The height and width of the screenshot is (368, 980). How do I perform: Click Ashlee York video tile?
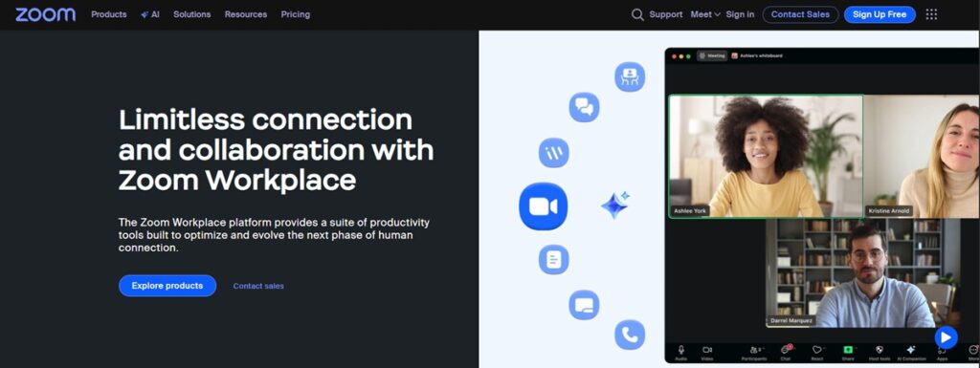tap(767, 156)
